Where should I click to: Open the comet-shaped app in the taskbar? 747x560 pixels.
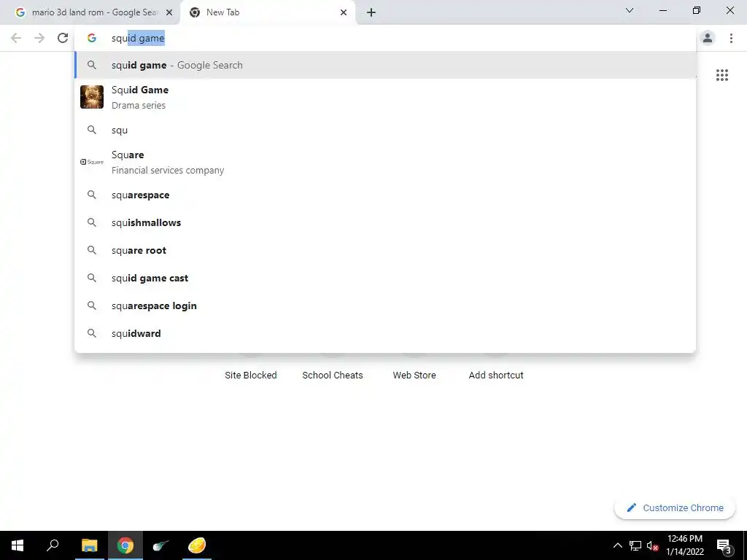(161, 545)
